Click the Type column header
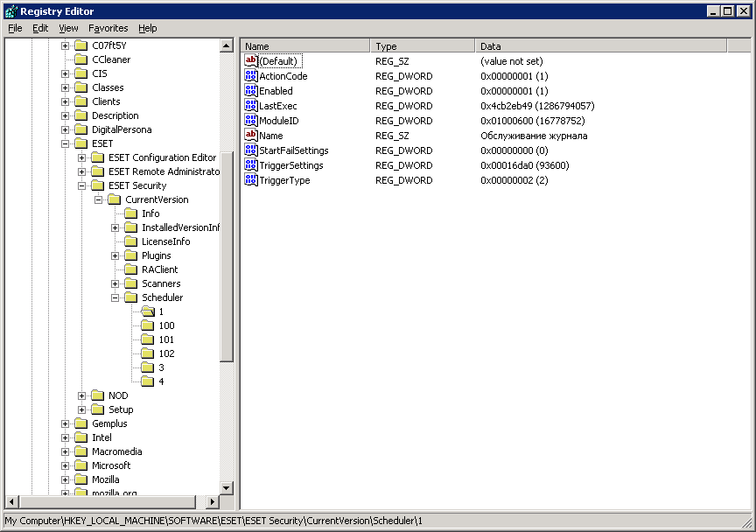The width and height of the screenshot is (756, 532). tap(423, 45)
